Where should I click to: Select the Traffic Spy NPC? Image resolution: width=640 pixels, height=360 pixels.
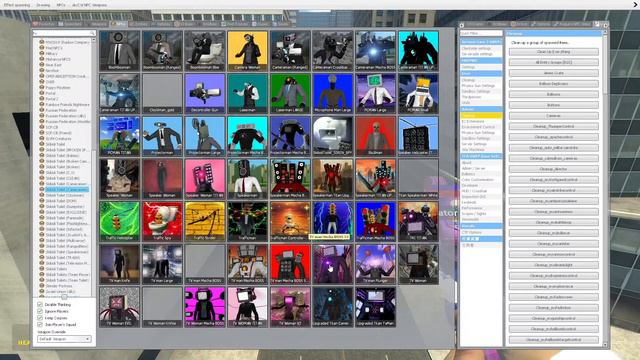tap(162, 221)
